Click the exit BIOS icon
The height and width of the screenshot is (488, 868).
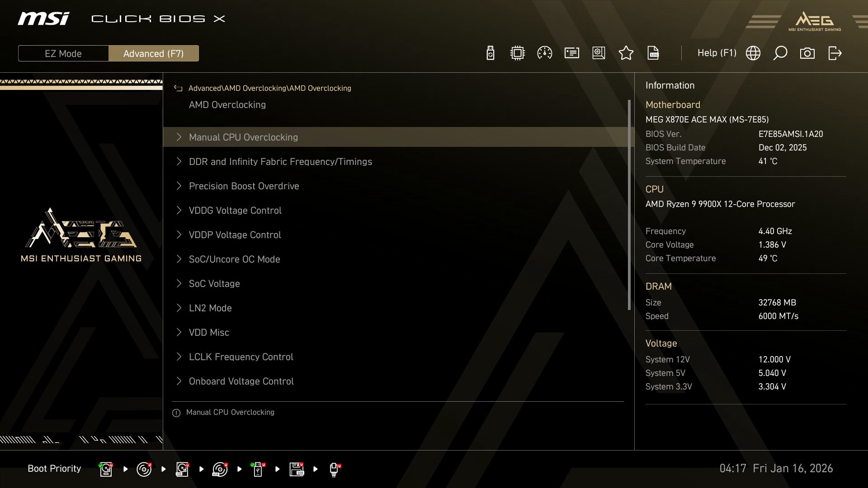pyautogui.click(x=835, y=53)
